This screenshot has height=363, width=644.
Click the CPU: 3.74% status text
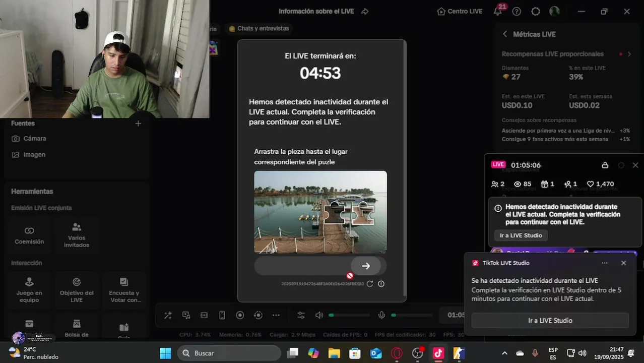click(195, 335)
